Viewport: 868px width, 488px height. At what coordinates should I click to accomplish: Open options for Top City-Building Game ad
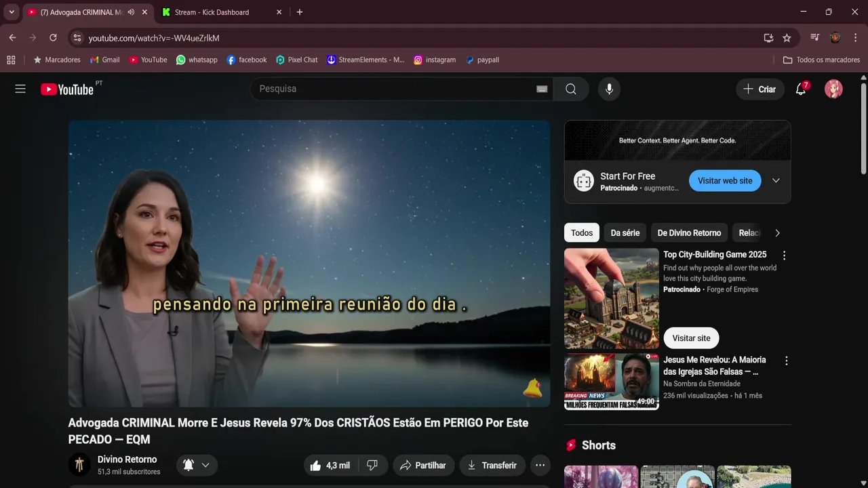(x=784, y=256)
